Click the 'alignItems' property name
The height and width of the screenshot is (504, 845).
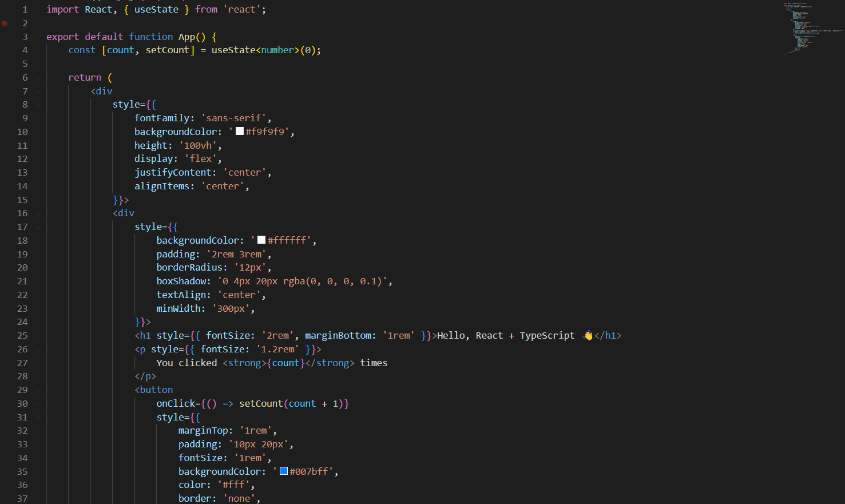tap(162, 186)
